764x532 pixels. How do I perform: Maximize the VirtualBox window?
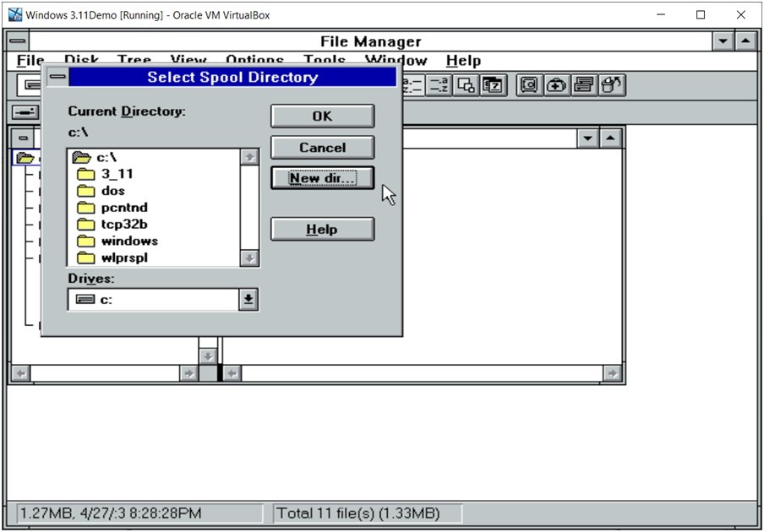[x=700, y=14]
